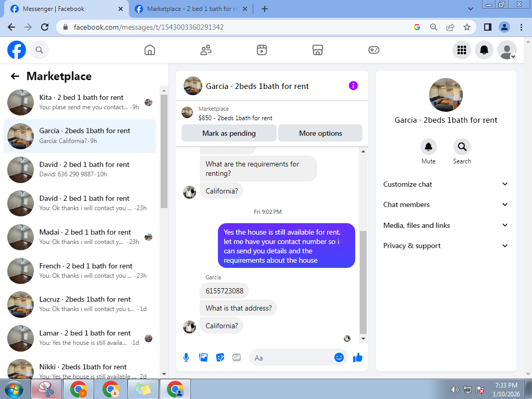Open a new browser tab
The height and width of the screenshot is (399, 532).
[x=265, y=9]
